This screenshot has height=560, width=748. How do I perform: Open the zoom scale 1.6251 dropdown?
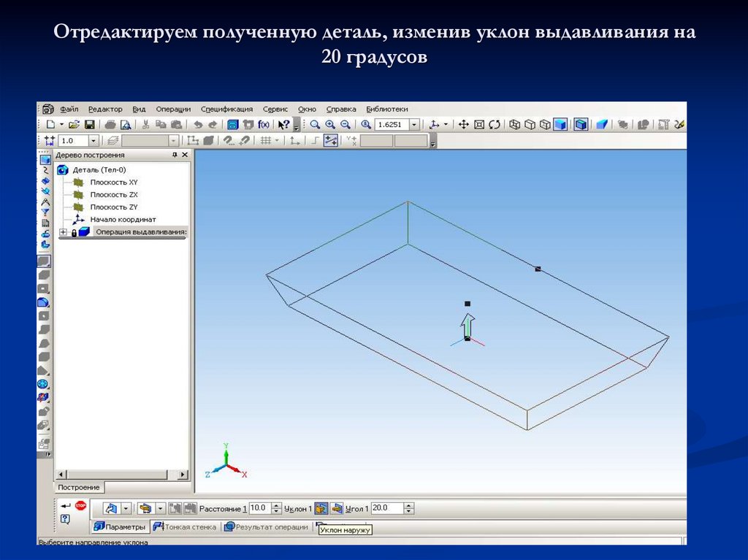(x=414, y=125)
